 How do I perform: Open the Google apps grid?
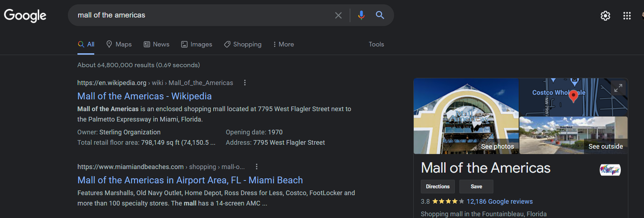point(627,16)
